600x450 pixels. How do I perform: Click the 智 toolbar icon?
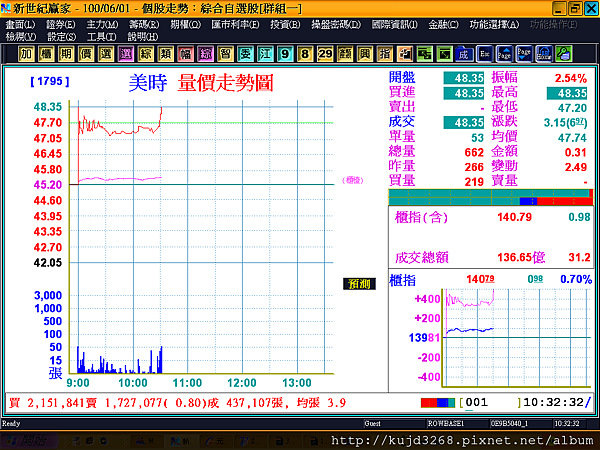[x=225, y=54]
